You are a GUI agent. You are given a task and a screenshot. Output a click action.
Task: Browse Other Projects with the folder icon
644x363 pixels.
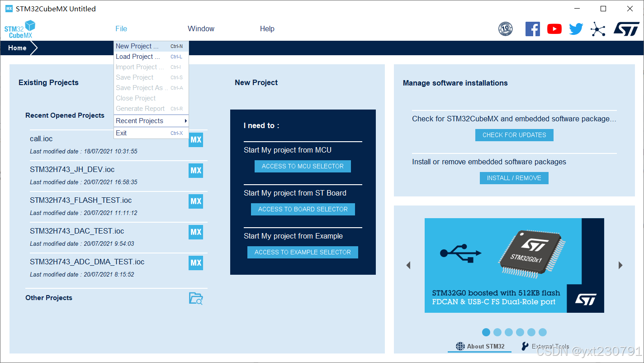(196, 298)
